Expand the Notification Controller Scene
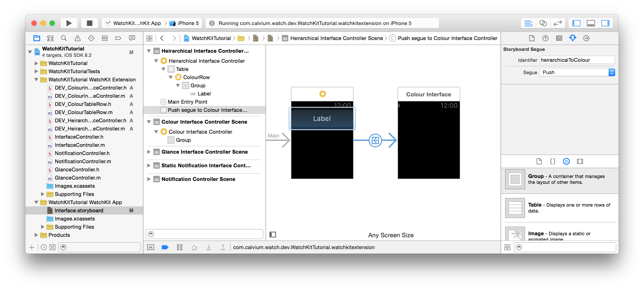The width and height of the screenshot is (644, 290). [149, 179]
